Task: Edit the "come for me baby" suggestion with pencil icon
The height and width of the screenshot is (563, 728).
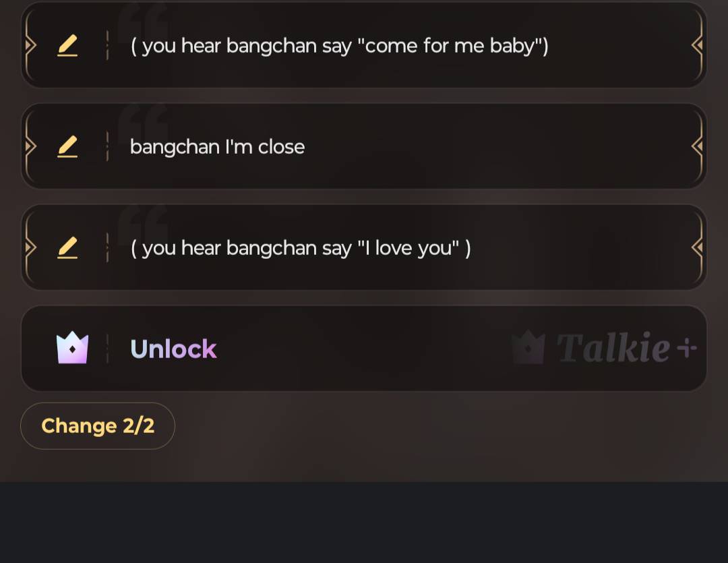Action: click(x=67, y=46)
